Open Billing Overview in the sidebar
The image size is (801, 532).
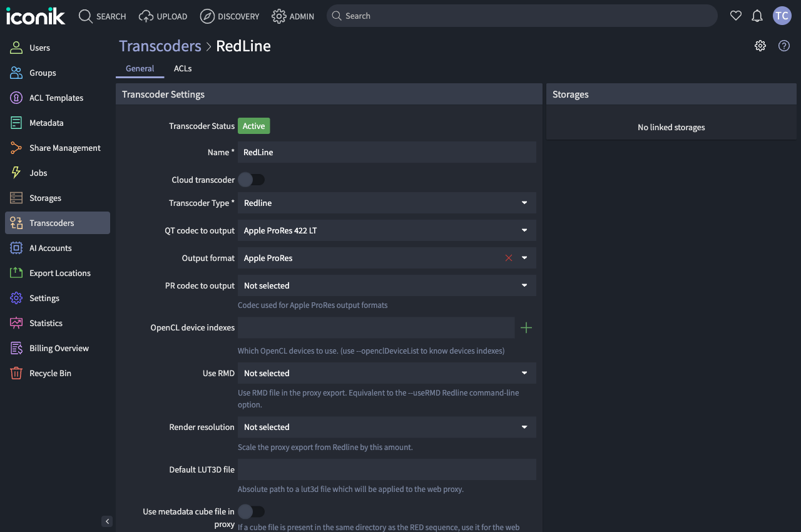tap(59, 348)
